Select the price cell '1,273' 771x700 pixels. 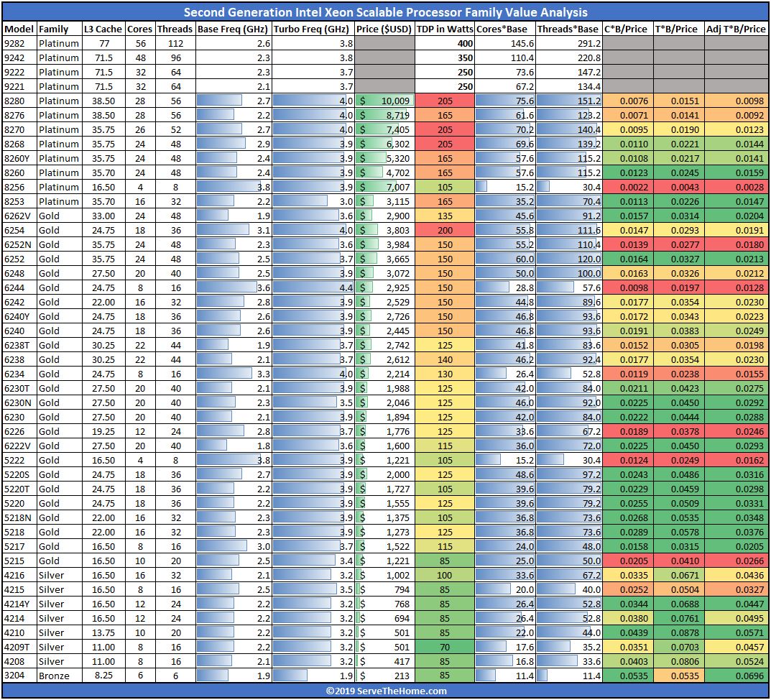click(x=384, y=532)
